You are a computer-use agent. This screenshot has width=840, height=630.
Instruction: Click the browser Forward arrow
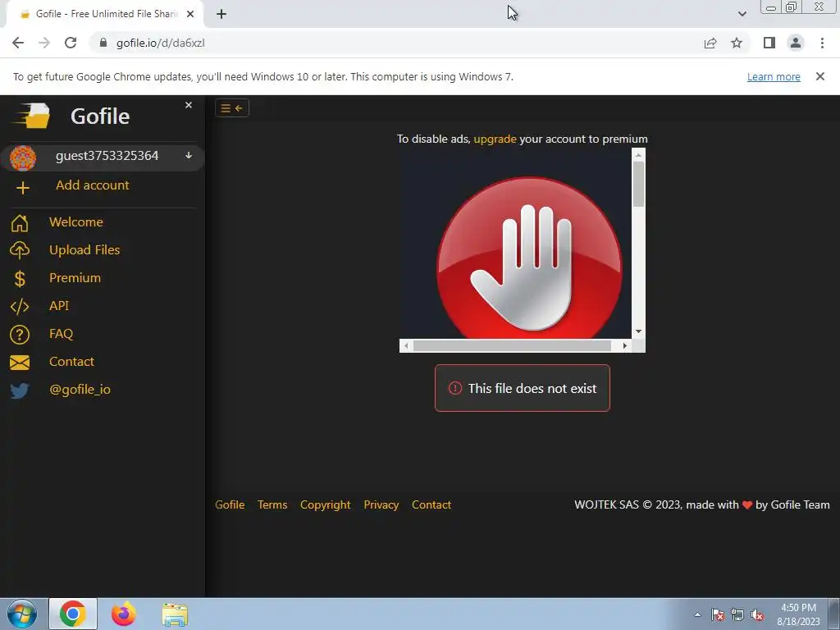(x=44, y=43)
